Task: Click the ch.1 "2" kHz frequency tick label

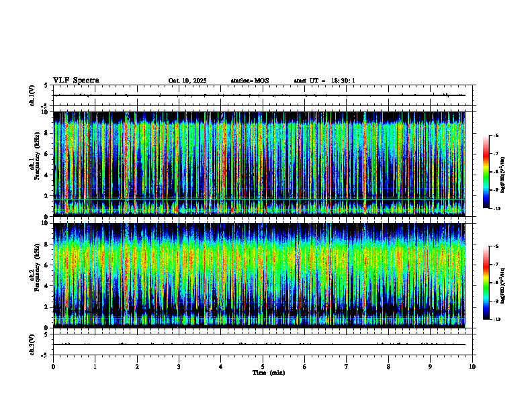Action: point(47,196)
